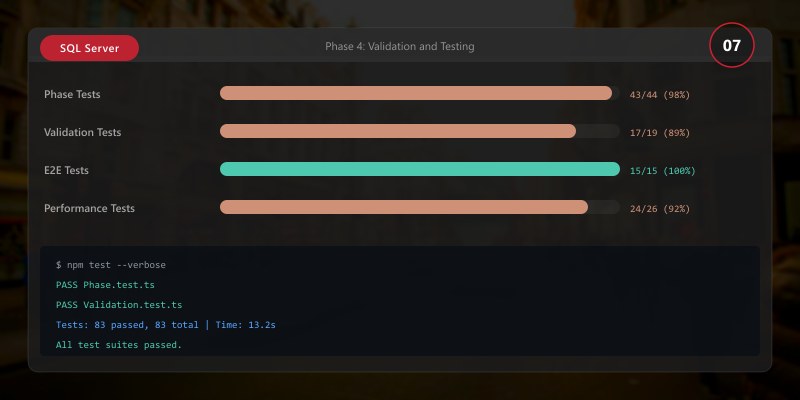Screen dimensions: 800x400
Task: Click the Validation Tests progress bar
Action: click(420, 131)
